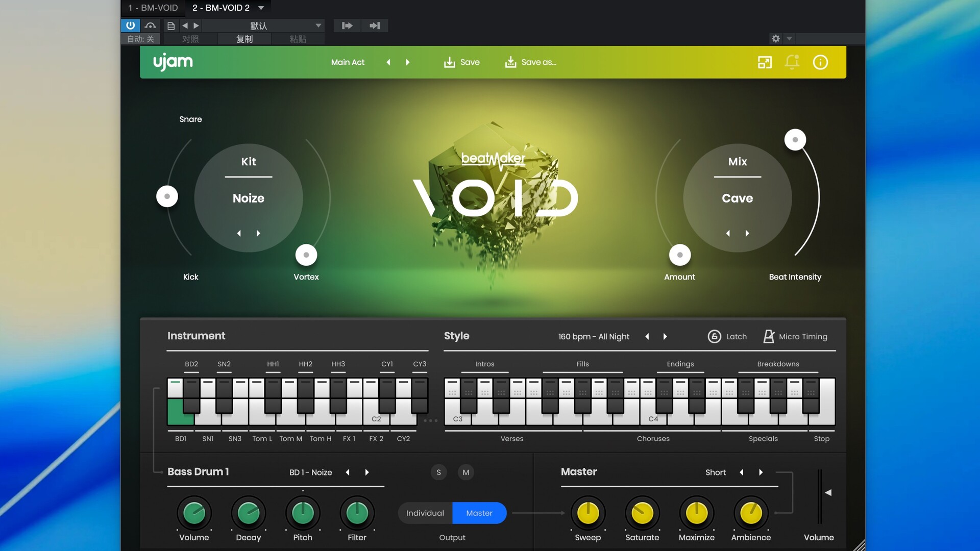
Task: Click the yellow Ambience knob
Action: click(x=751, y=513)
